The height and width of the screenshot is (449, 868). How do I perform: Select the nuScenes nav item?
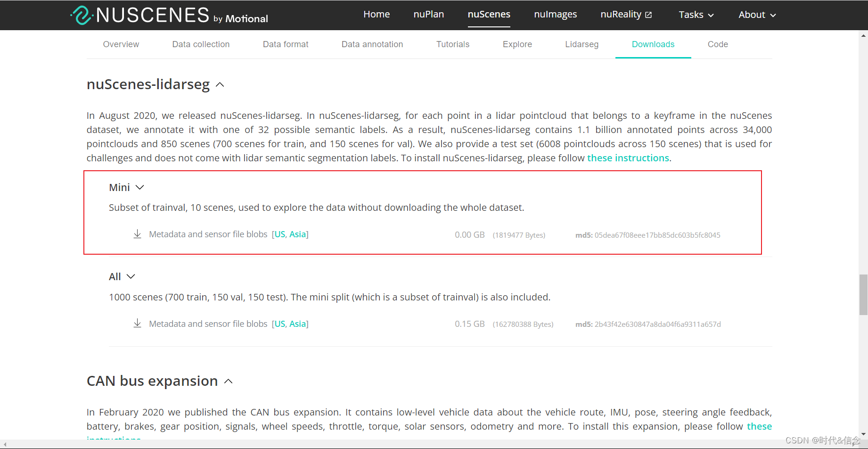pyautogui.click(x=489, y=15)
